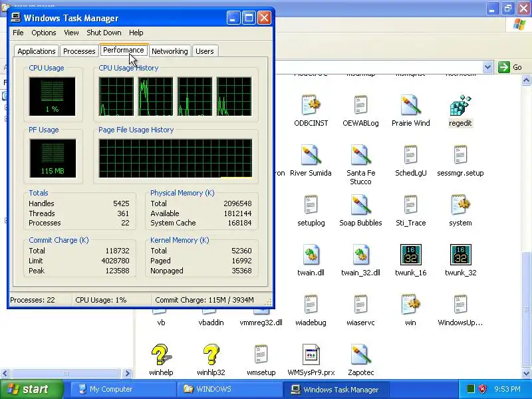Expand the Explorer address bar dropdown
The height and width of the screenshot is (399, 532).
487,67
